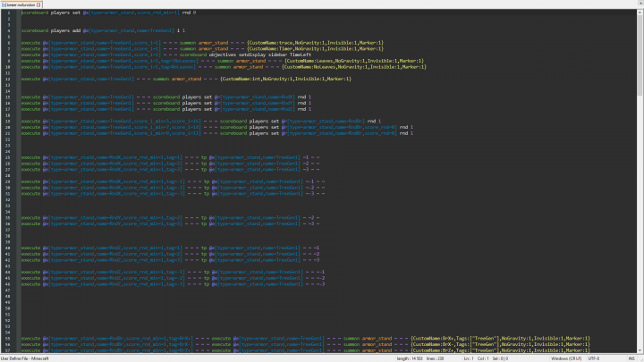Click line number 1 in the margin
The width and height of the screenshot is (644, 362).
click(x=8, y=14)
